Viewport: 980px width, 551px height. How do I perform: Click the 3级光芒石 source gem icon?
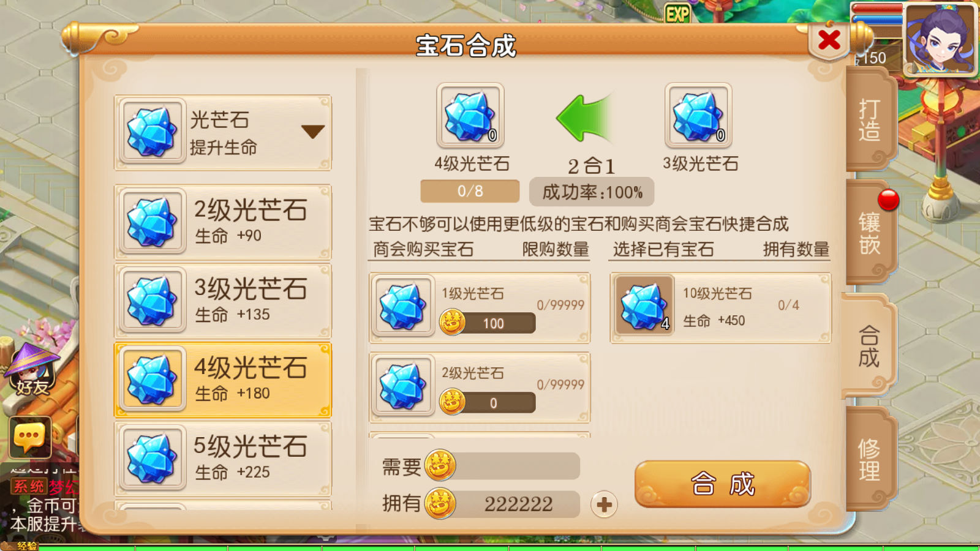coord(698,116)
